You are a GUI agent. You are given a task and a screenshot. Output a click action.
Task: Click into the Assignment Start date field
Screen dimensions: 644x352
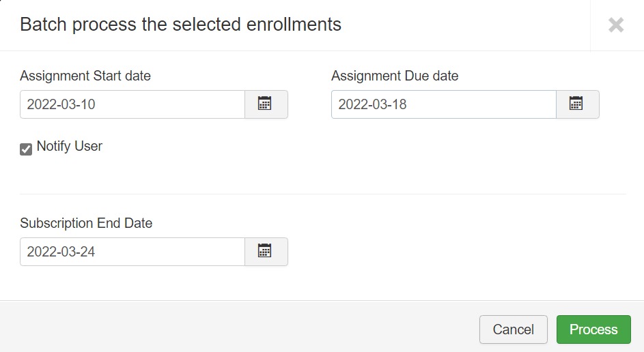[x=132, y=104]
